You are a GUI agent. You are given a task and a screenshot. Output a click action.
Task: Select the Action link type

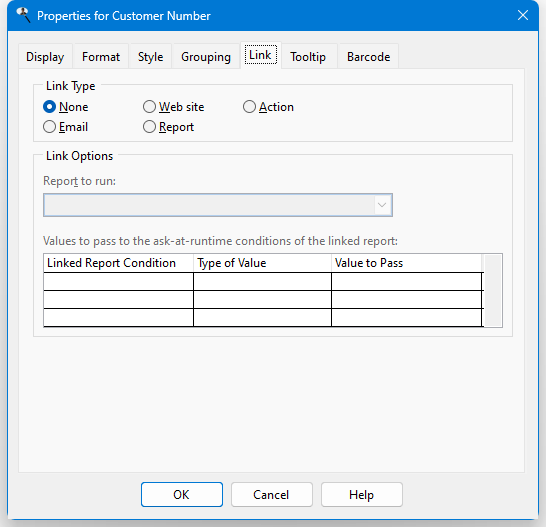268,107
